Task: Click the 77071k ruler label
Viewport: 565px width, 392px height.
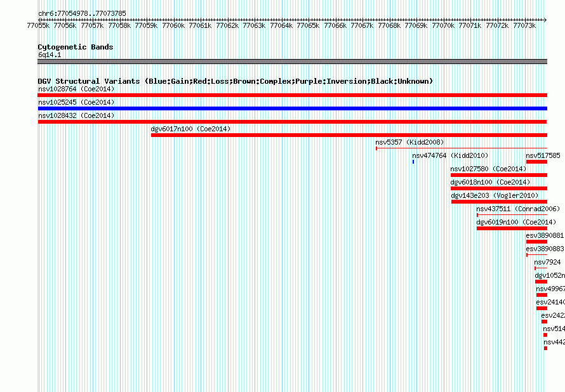Action: point(470,26)
